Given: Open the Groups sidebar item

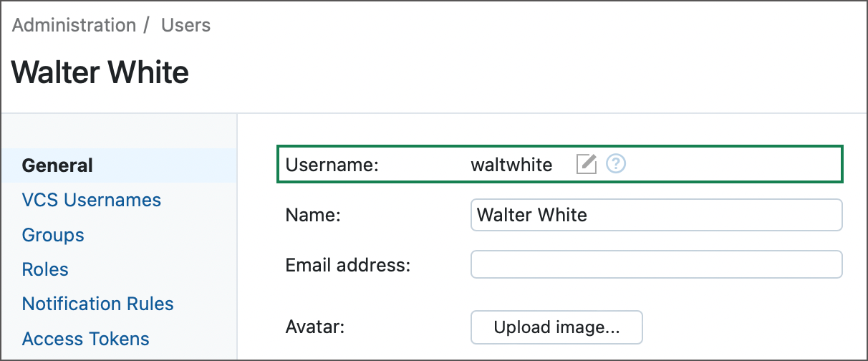Looking at the screenshot, I should tap(53, 235).
